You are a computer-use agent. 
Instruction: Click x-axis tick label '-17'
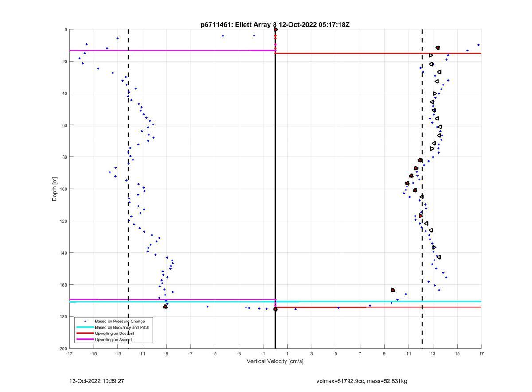(x=69, y=353)
